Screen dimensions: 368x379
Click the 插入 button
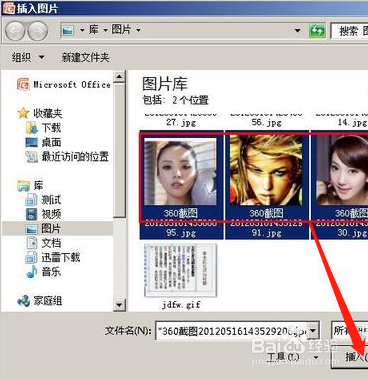(x=350, y=357)
